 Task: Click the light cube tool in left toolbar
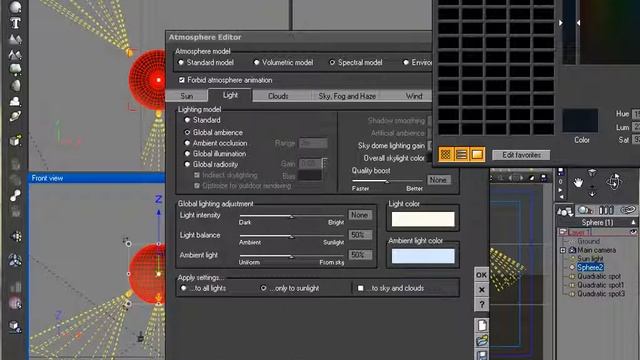click(x=16, y=141)
